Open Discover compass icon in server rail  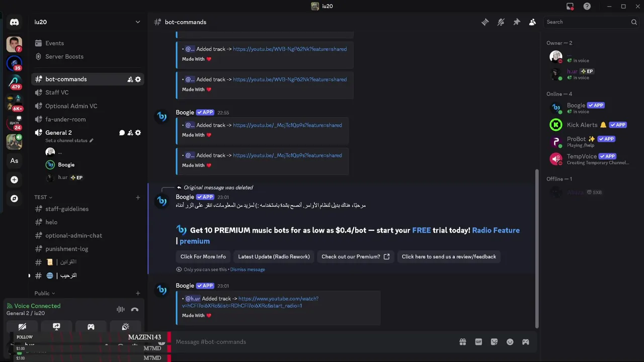(x=14, y=199)
